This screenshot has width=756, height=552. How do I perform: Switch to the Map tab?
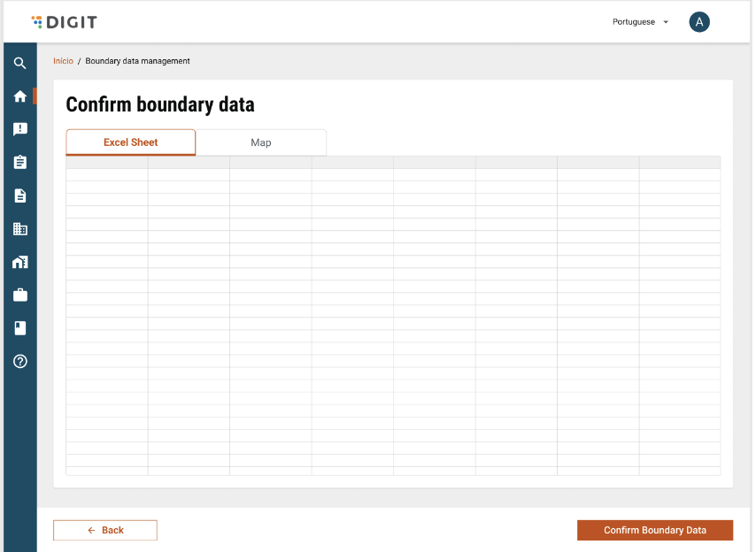[261, 142]
